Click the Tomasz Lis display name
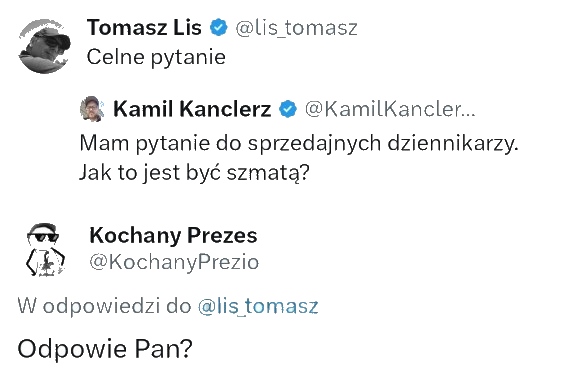Image resolution: width=563 pixels, height=369 pixels. [144, 28]
